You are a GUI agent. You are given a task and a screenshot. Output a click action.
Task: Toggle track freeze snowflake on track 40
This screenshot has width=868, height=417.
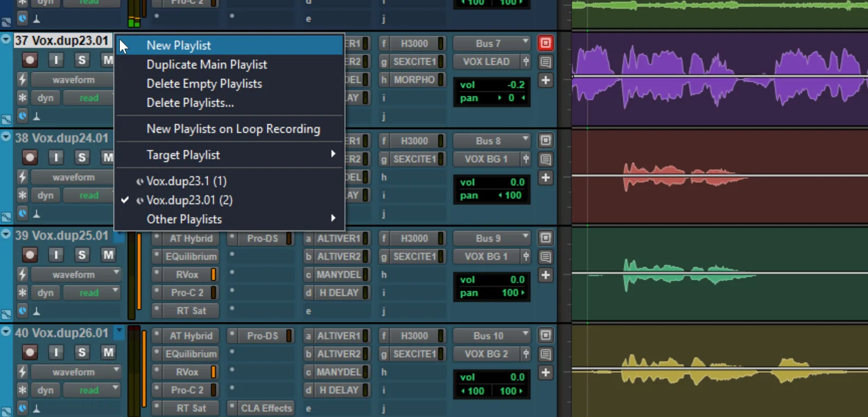tap(22, 390)
